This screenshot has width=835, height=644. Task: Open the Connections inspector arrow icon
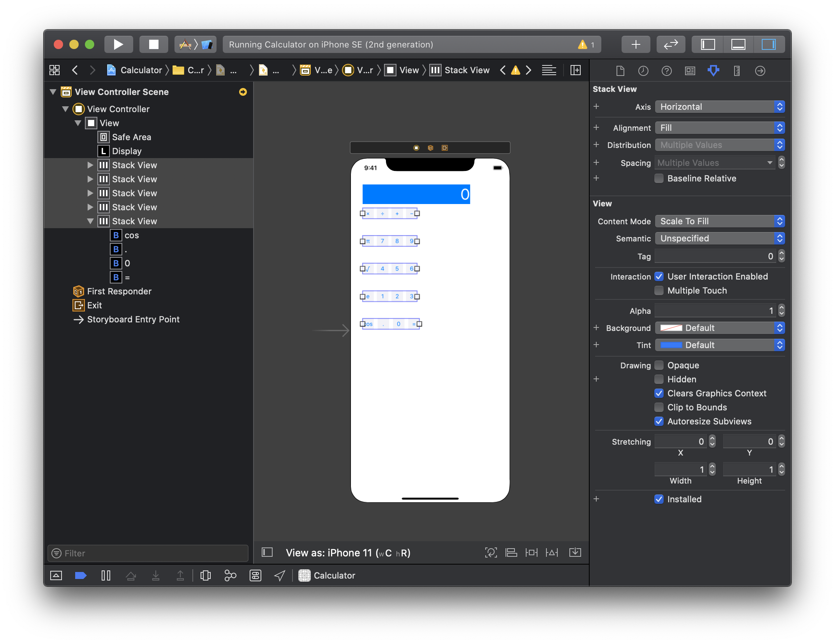[x=760, y=71]
